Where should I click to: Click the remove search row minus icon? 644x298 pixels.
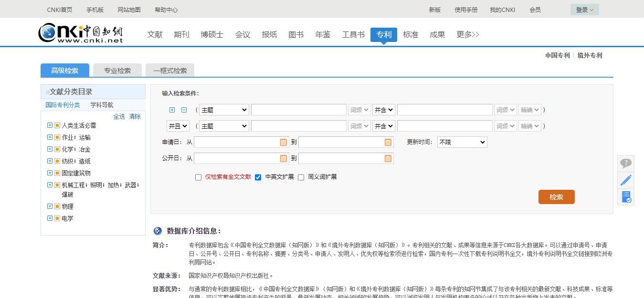click(184, 110)
